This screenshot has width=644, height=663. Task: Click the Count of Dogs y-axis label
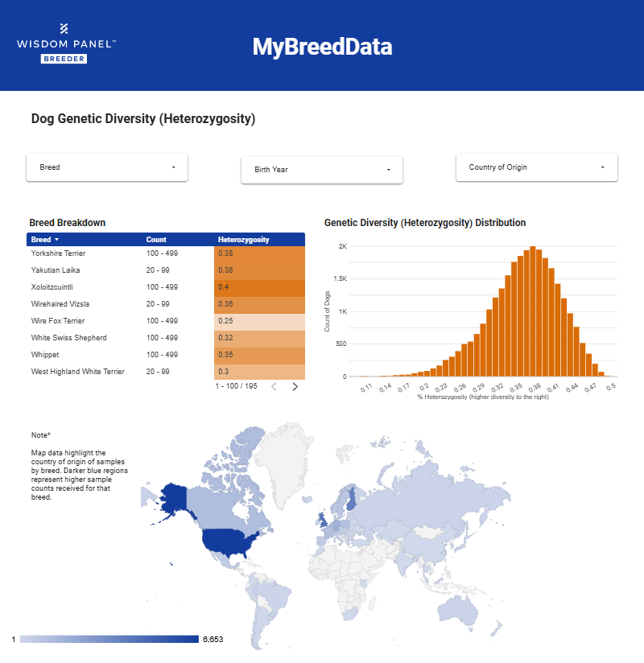pyautogui.click(x=327, y=311)
